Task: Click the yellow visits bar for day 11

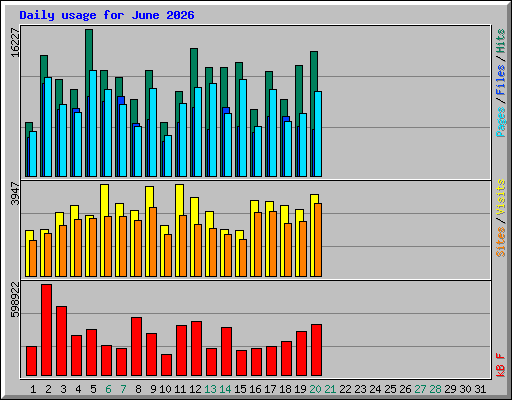Action: point(179,199)
